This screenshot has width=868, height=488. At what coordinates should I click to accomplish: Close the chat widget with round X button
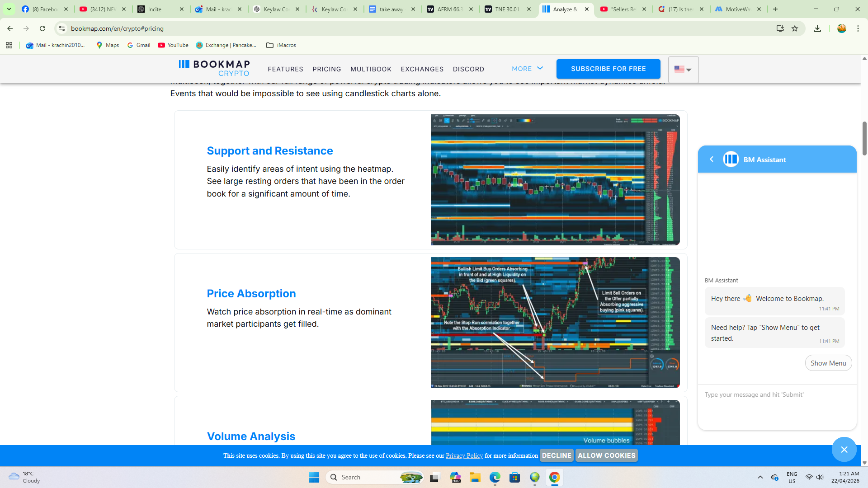[844, 449]
